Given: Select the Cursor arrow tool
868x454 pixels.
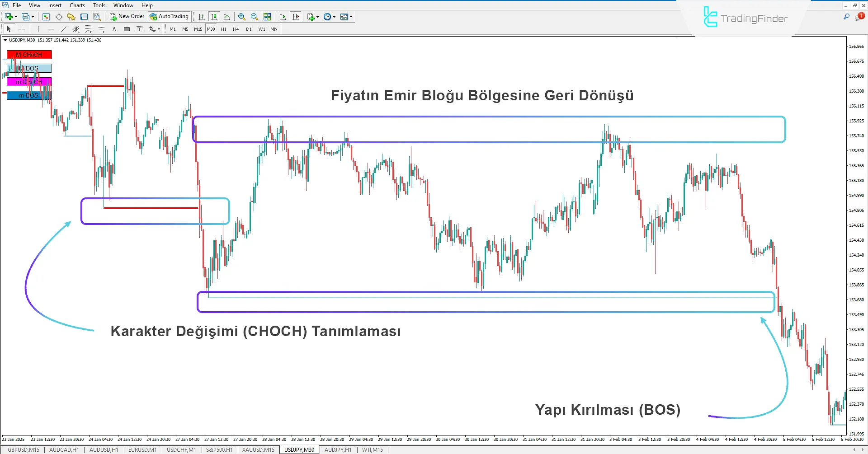Looking at the screenshot, I should point(9,29).
